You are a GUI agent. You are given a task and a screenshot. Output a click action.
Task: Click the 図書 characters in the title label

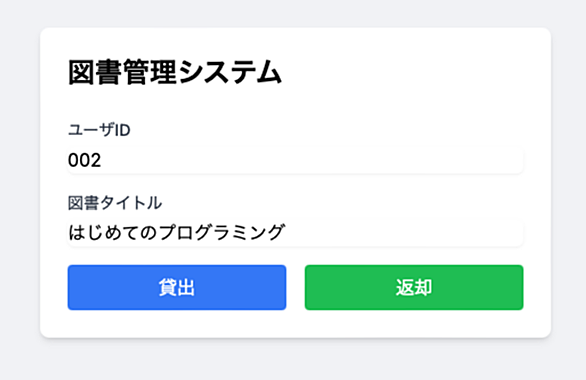[83, 203]
